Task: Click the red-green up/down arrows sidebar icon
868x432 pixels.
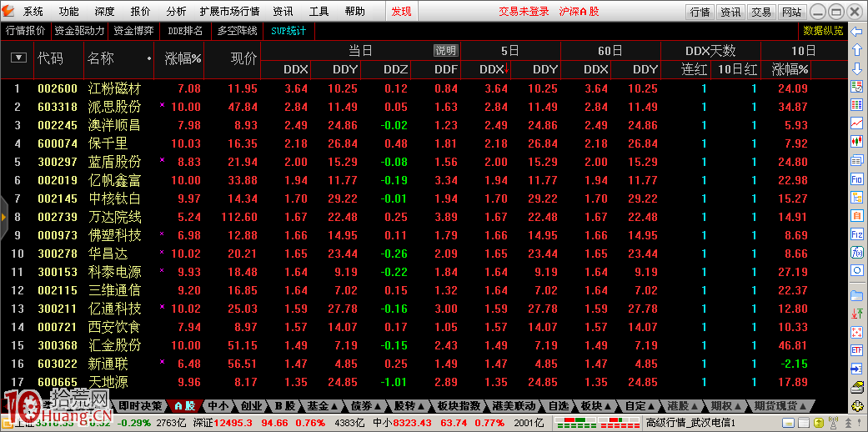Action: click(857, 314)
